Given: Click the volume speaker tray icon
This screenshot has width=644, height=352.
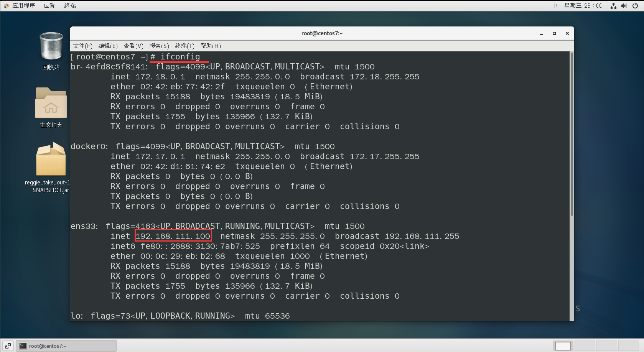Looking at the screenshot, I should [624, 6].
